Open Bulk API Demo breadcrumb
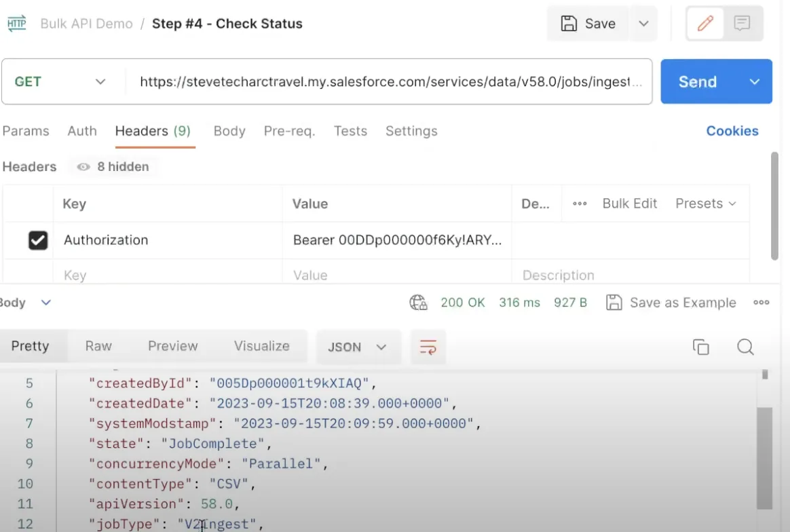Viewport: 790px width, 532px height. point(86,24)
